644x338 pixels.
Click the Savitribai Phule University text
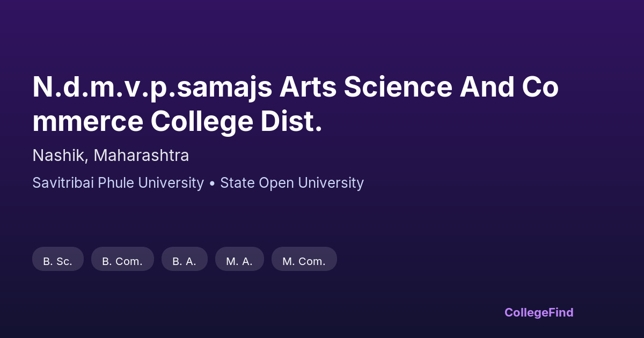tap(118, 183)
